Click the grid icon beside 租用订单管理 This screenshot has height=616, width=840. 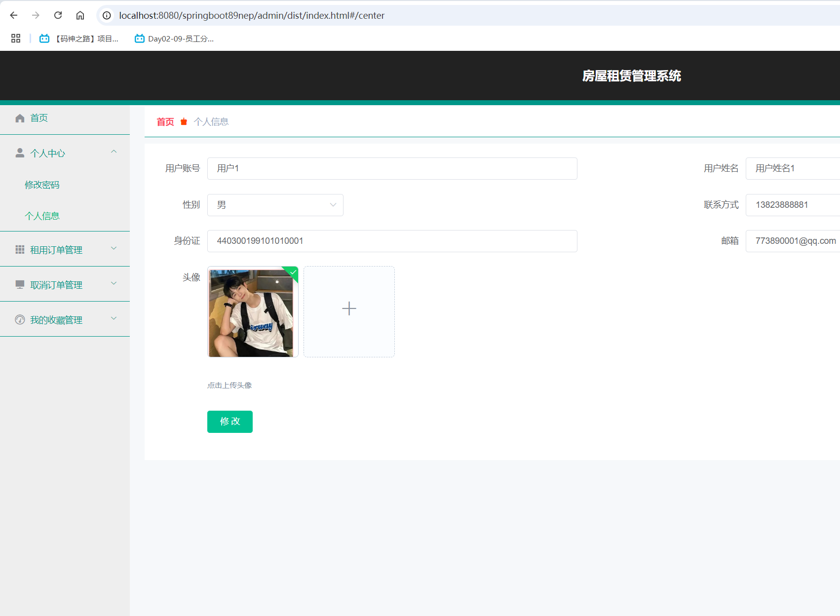(x=20, y=250)
